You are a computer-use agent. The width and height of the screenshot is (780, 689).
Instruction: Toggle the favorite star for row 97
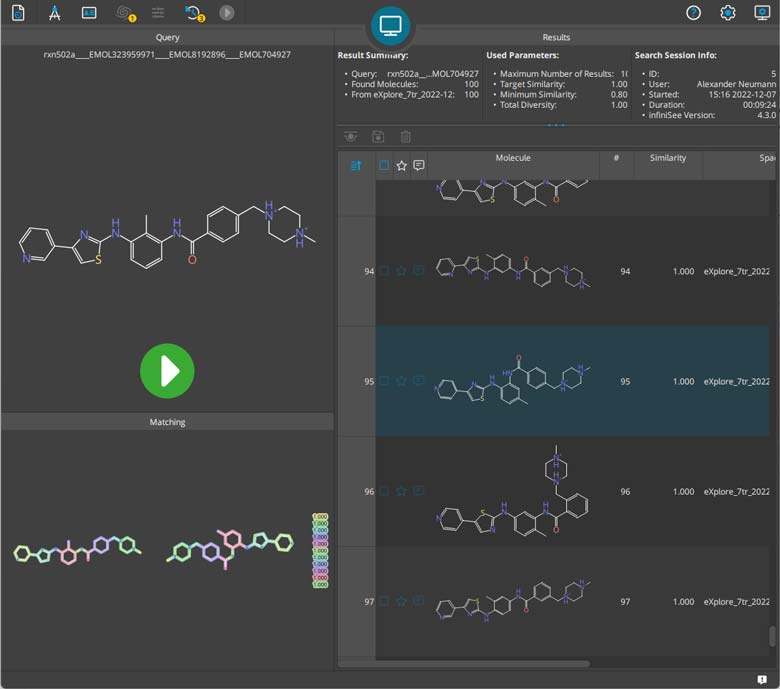point(401,601)
